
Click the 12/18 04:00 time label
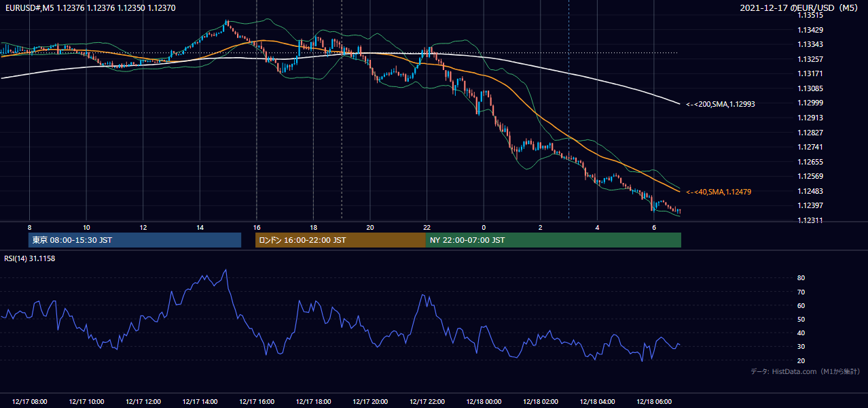click(597, 402)
